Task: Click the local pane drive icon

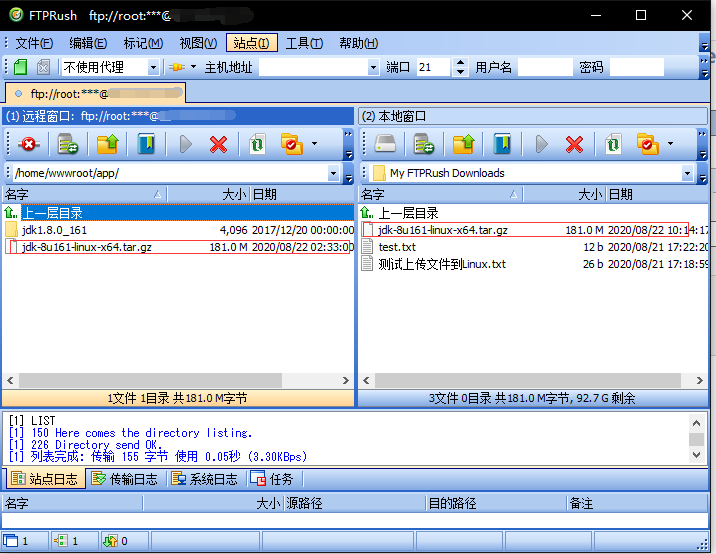Action: 385,144
